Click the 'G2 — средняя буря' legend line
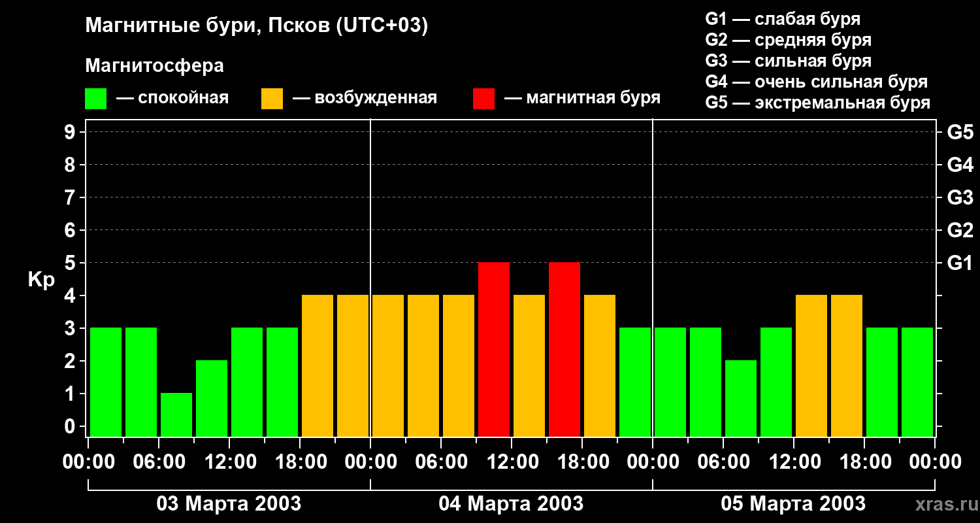Viewport: 980px width, 523px height. (789, 40)
